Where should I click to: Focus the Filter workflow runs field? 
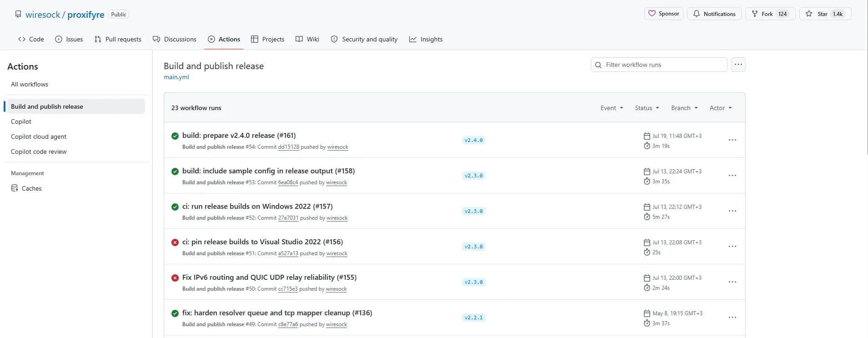[659, 65]
